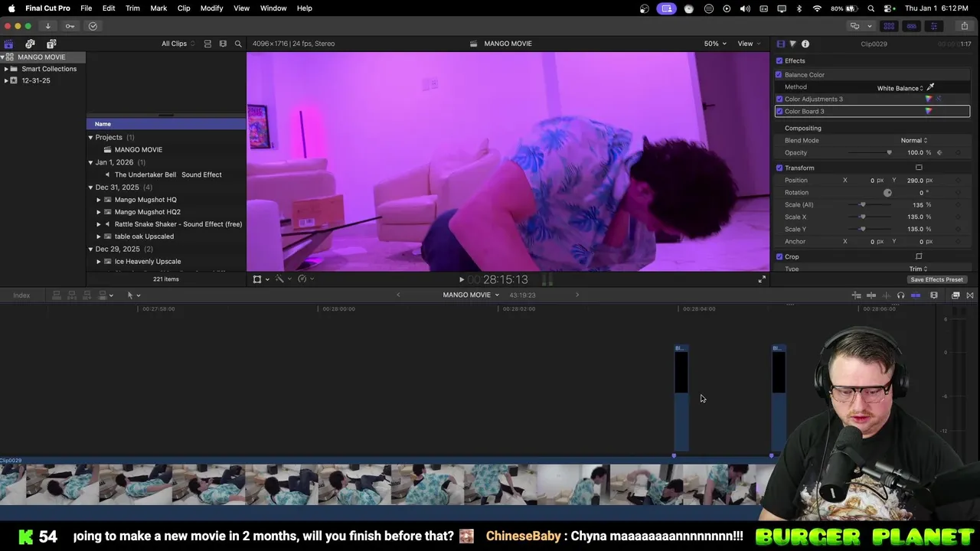This screenshot has width=980, height=551.
Task: Open the Mark menu
Action: [x=158, y=8]
